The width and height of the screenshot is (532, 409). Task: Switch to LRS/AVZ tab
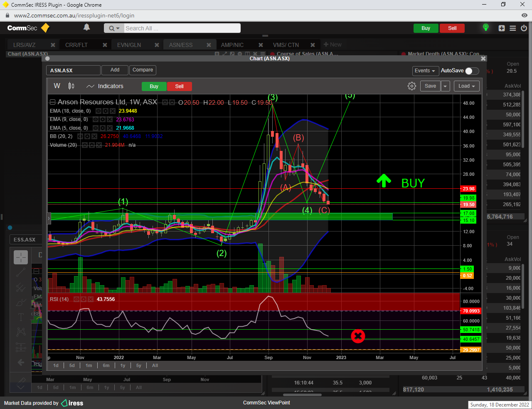coord(25,45)
